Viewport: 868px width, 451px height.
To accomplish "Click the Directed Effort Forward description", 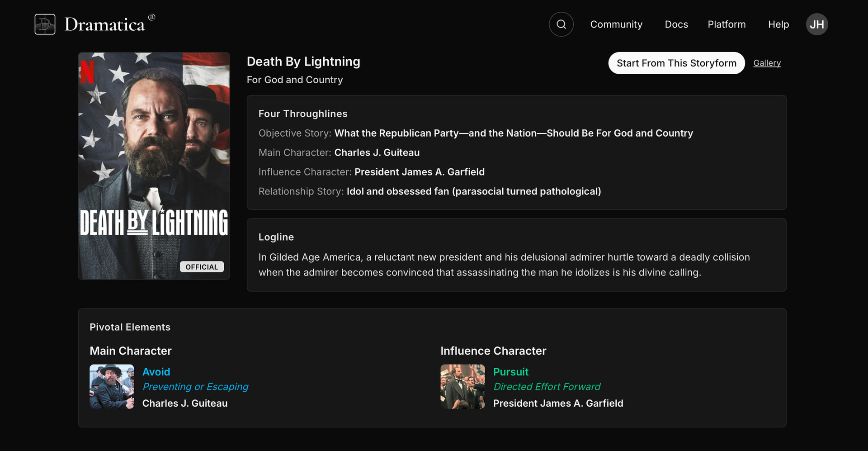I will [x=547, y=387].
